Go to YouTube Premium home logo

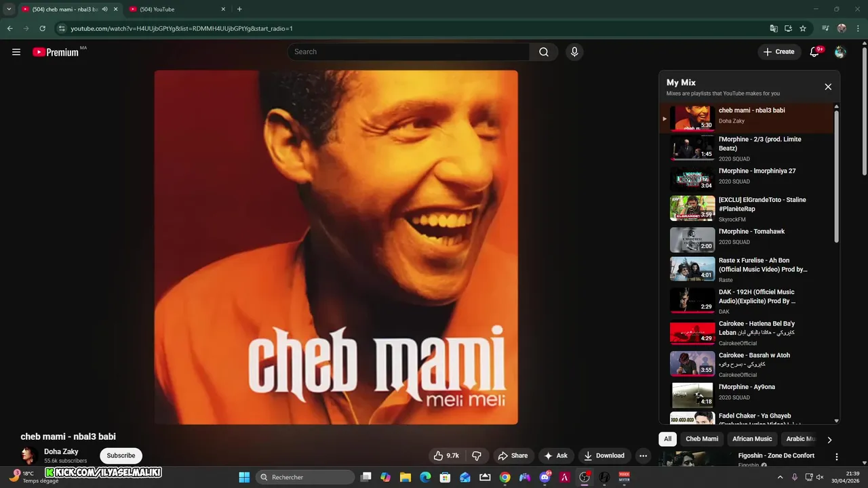pos(56,52)
